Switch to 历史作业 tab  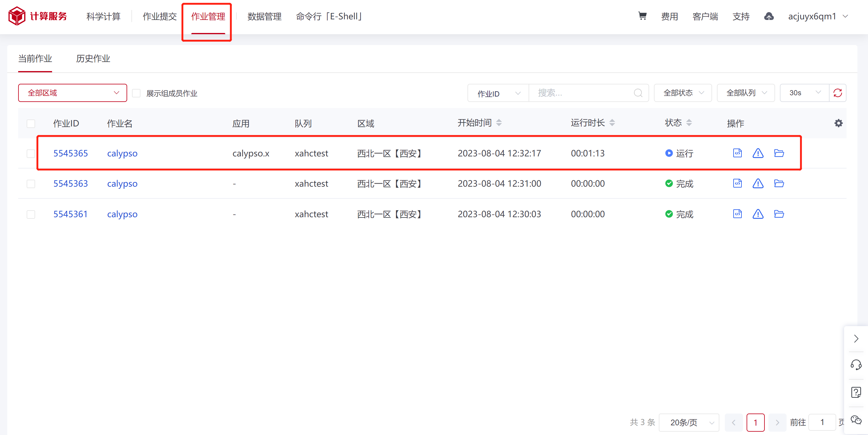93,59
